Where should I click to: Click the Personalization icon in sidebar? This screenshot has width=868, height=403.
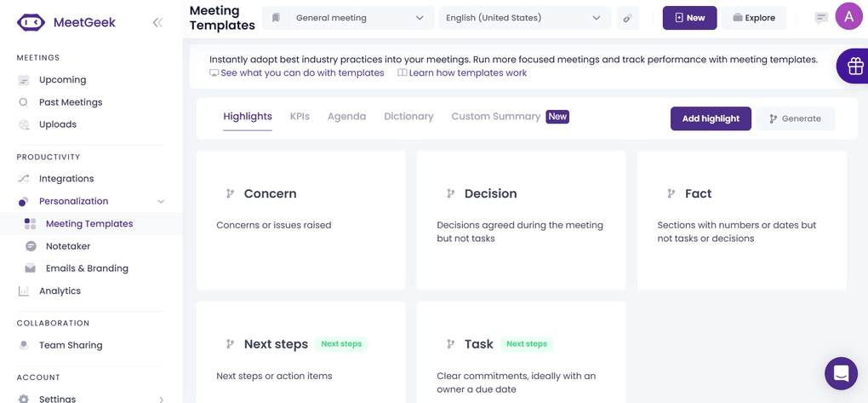point(23,201)
